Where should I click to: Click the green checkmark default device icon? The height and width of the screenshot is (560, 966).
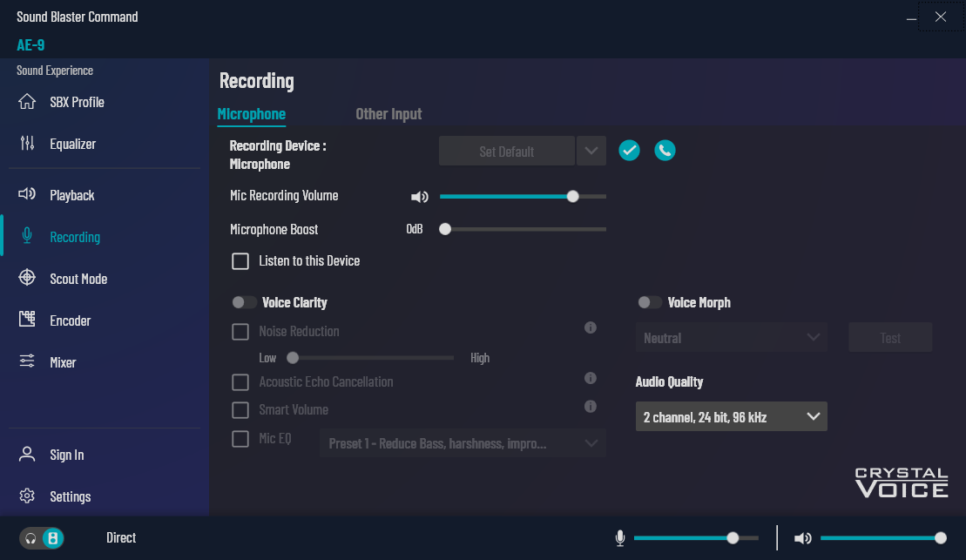[629, 151]
